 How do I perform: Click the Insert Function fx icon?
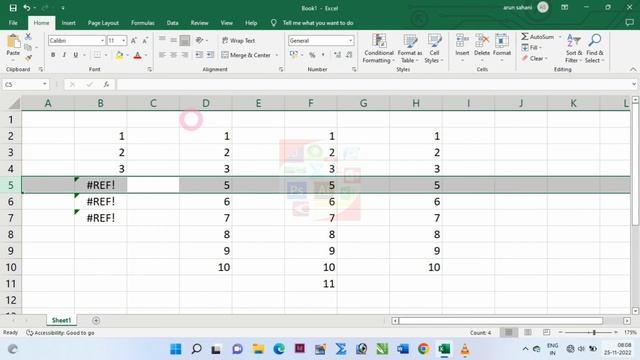tap(106, 84)
